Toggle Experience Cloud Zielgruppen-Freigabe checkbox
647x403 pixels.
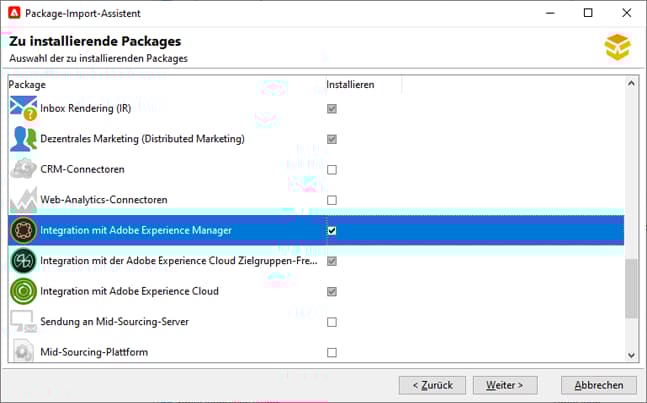tap(332, 261)
